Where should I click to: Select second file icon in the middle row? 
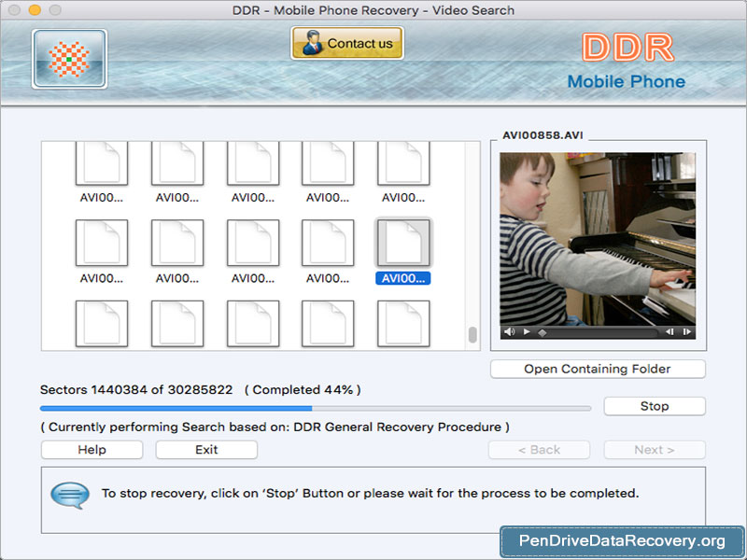(x=177, y=243)
